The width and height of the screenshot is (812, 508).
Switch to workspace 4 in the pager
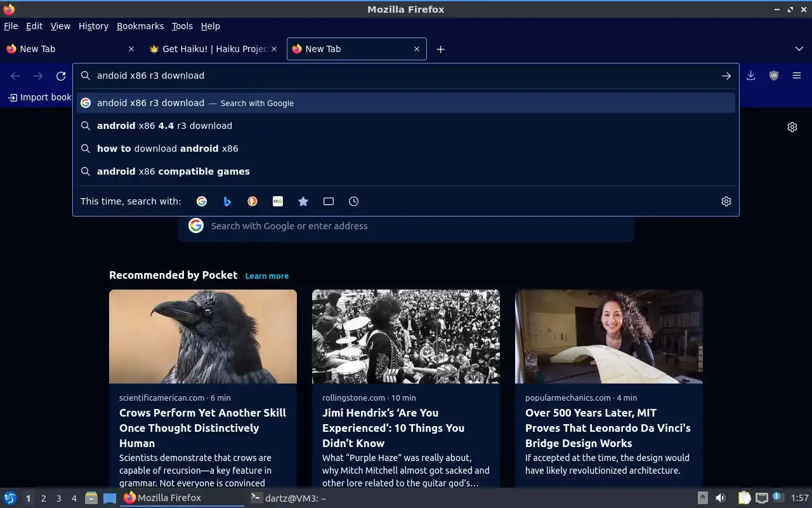(74, 498)
